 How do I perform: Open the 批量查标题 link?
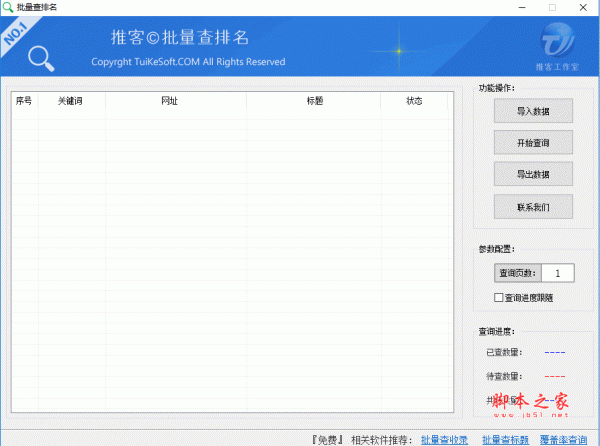click(505, 438)
